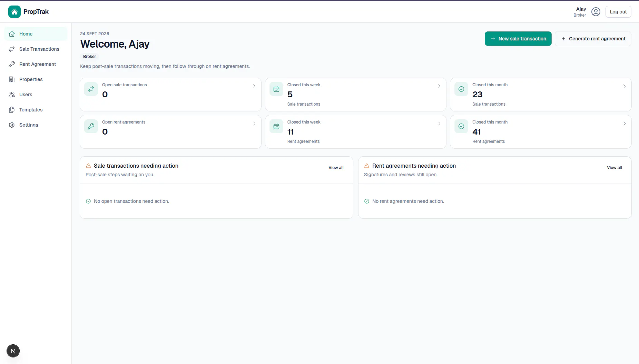The width and height of the screenshot is (639, 364).
Task: Click the Broker role badge under Welcome
Action: pos(90,57)
